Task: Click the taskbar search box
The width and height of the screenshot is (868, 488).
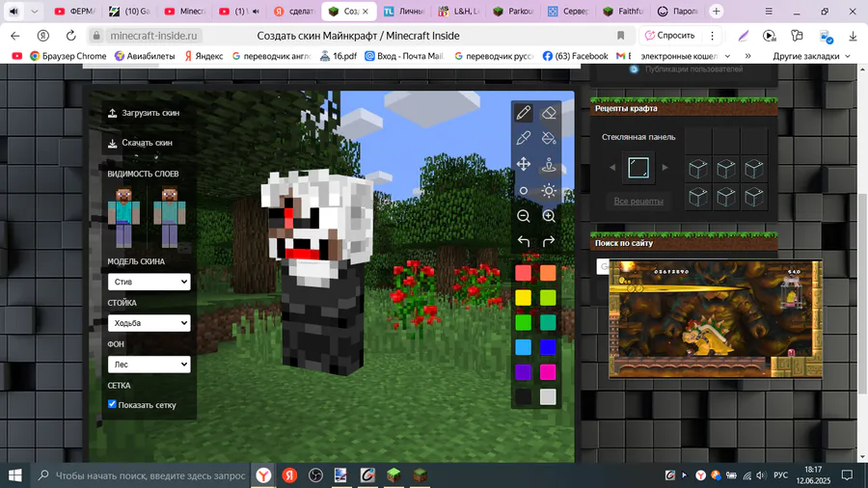Action: click(140, 475)
